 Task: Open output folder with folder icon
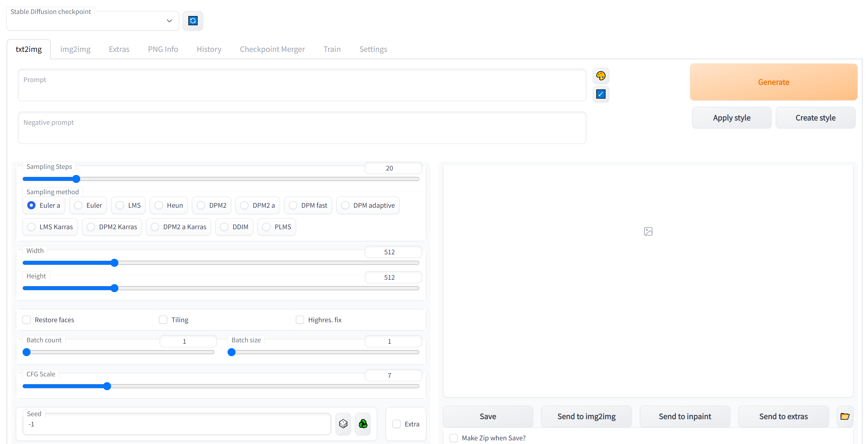point(845,416)
